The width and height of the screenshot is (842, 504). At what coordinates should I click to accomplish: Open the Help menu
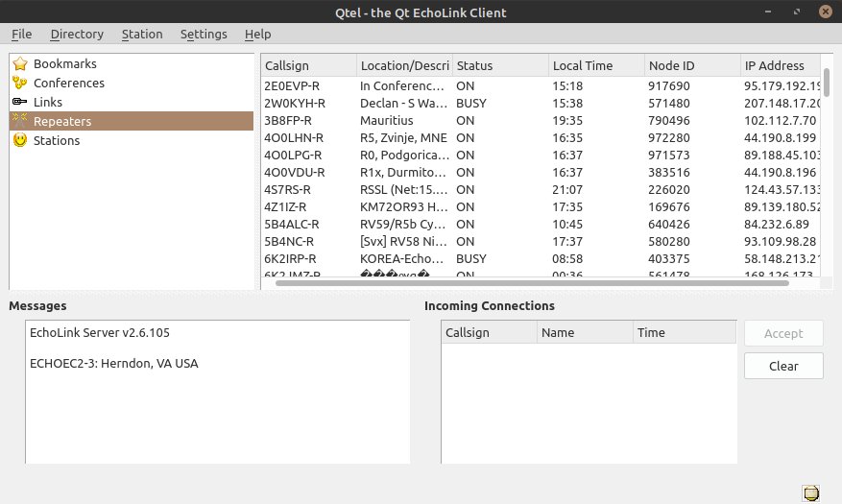click(257, 34)
